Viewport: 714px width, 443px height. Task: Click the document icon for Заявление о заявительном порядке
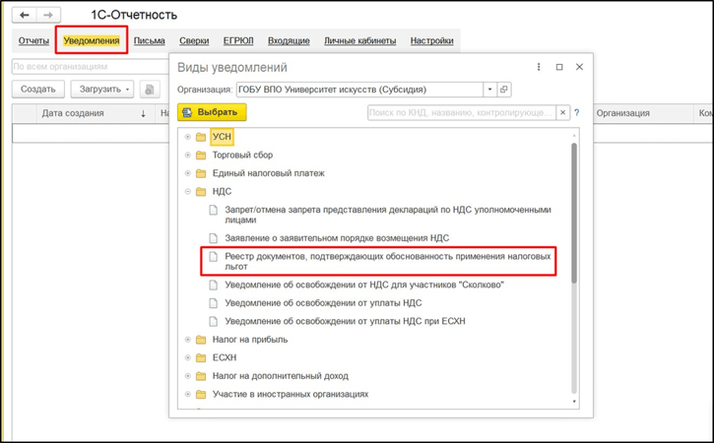(212, 238)
